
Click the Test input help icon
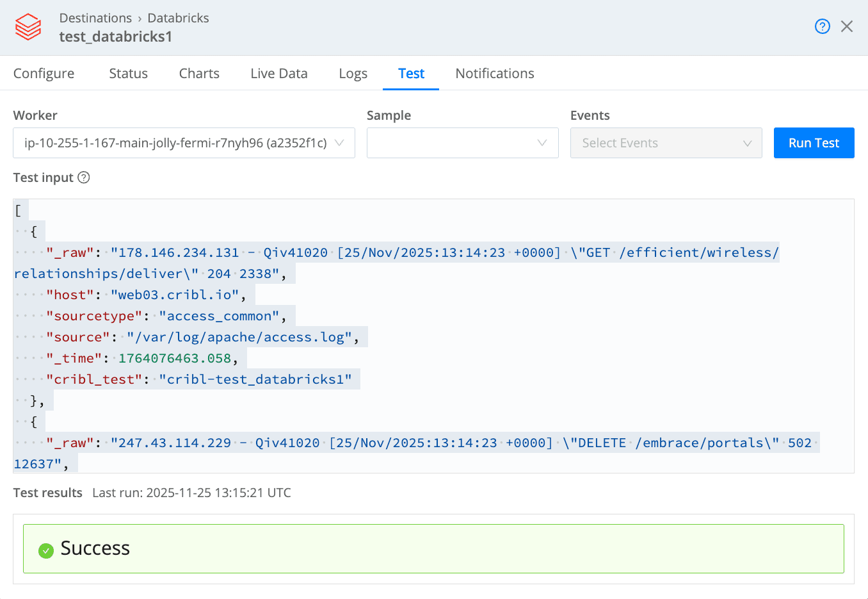(x=84, y=177)
